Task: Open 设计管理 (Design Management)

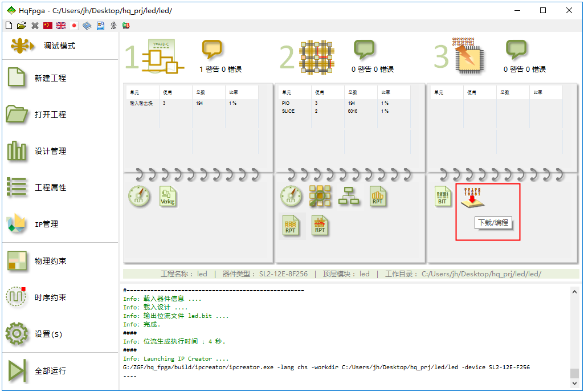Action: 50,151
